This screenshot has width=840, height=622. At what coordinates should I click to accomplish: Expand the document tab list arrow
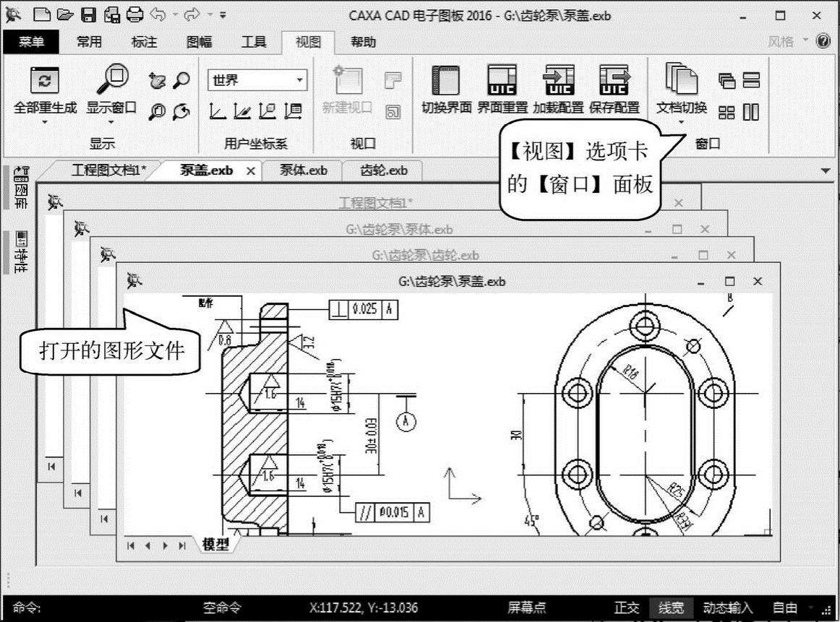click(826, 170)
